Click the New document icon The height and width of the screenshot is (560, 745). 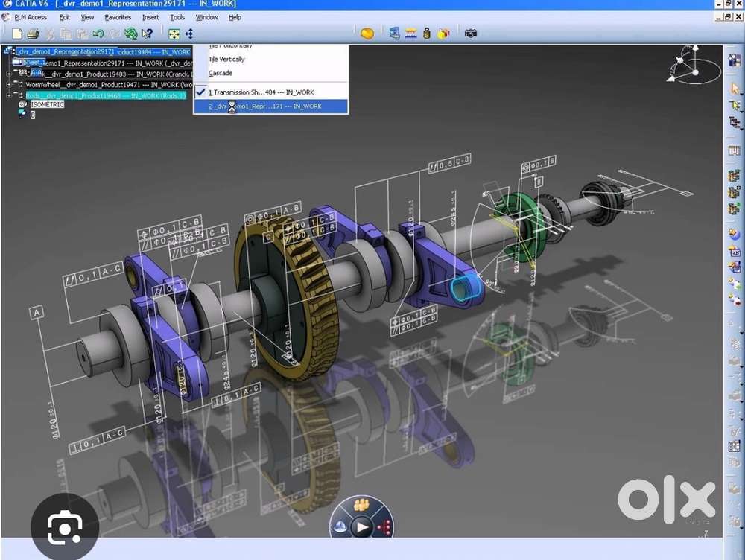coord(16,34)
